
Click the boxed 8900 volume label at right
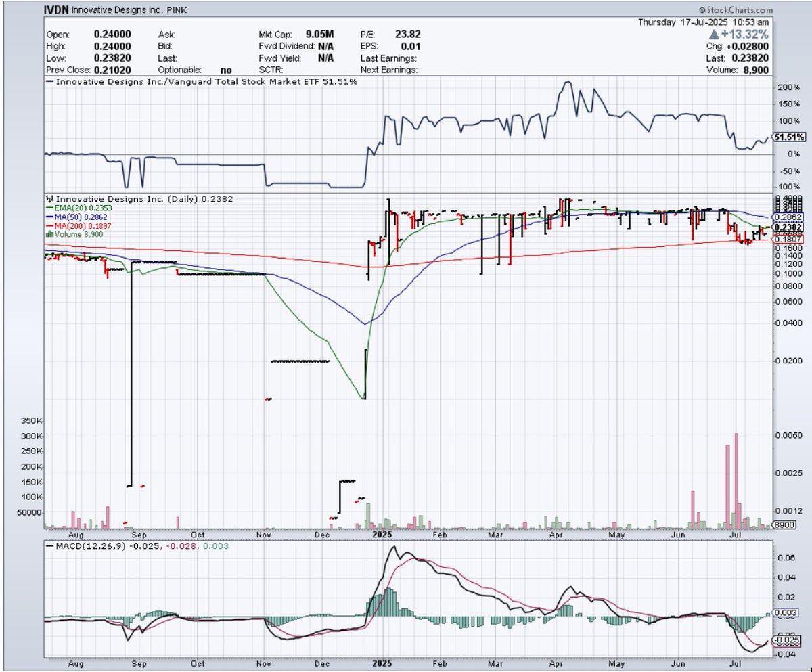click(x=786, y=524)
